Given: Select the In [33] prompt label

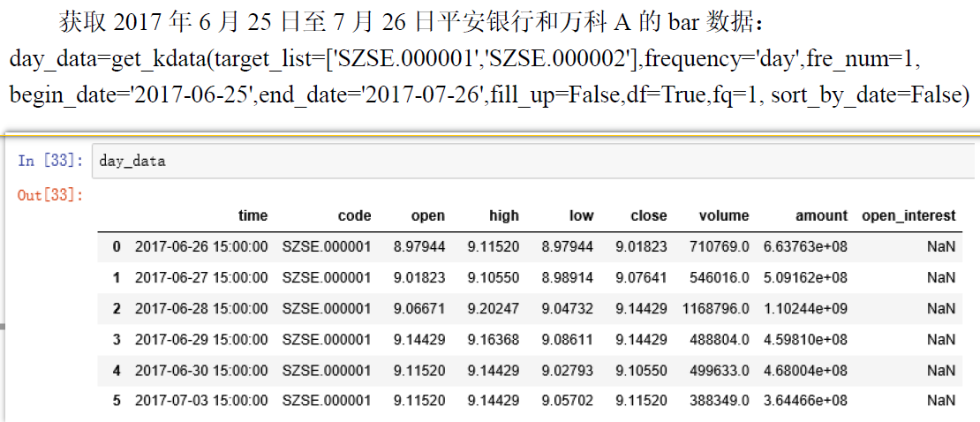Looking at the screenshot, I should (50, 161).
